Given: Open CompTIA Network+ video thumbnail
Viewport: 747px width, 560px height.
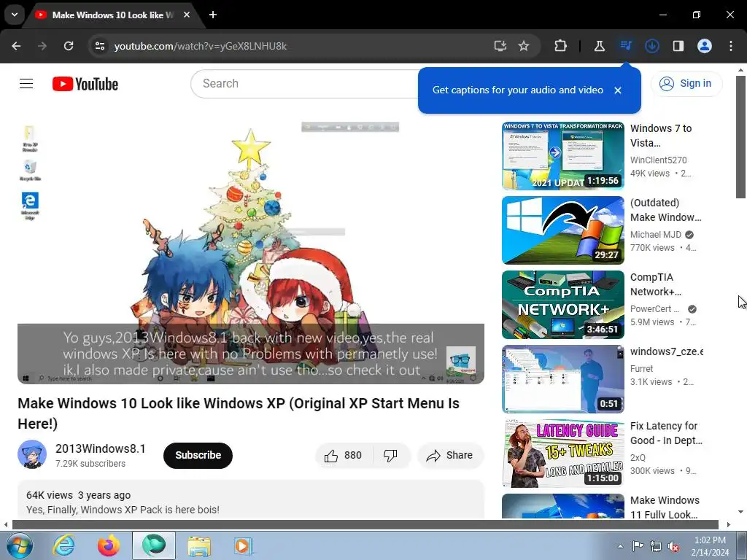Looking at the screenshot, I should point(562,305).
